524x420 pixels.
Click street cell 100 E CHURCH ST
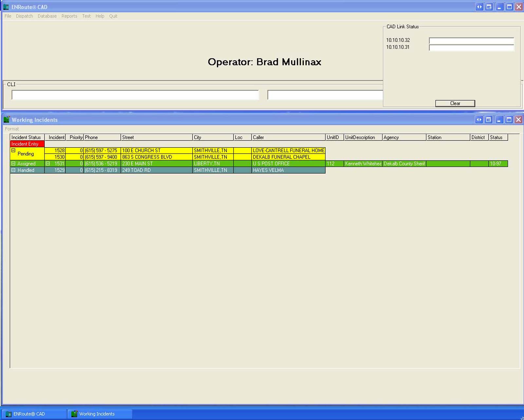(x=157, y=150)
